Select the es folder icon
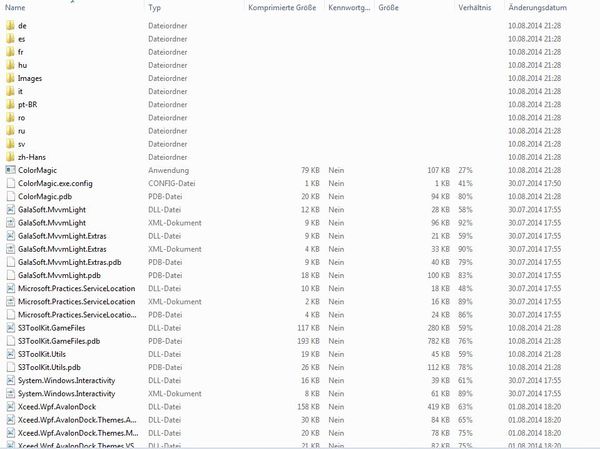The image size is (600, 449). click(x=10, y=39)
